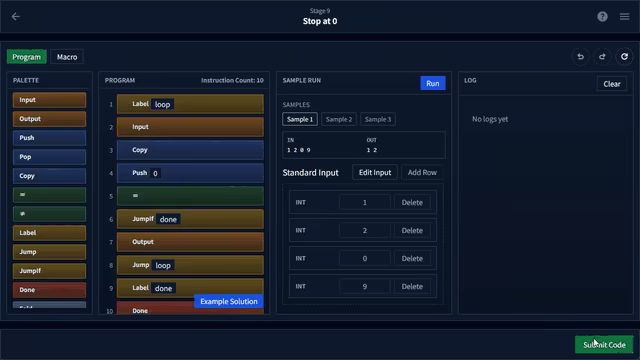640x360 pixels.
Task: Select Sample 2 tab
Action: pos(339,119)
